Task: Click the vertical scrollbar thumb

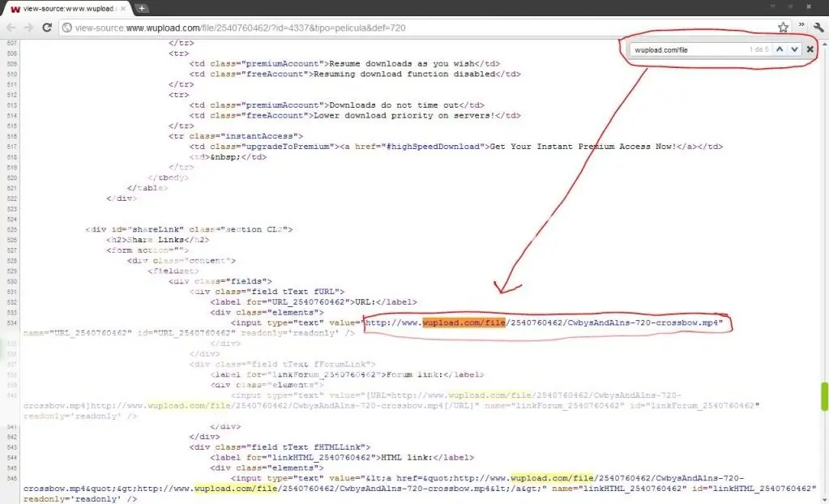Action: (823, 396)
